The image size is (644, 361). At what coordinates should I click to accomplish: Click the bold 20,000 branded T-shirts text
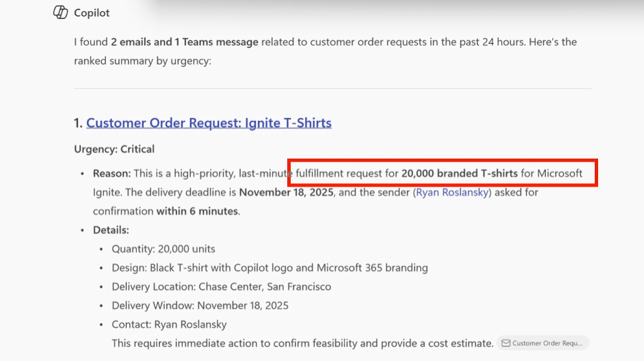[x=459, y=173]
